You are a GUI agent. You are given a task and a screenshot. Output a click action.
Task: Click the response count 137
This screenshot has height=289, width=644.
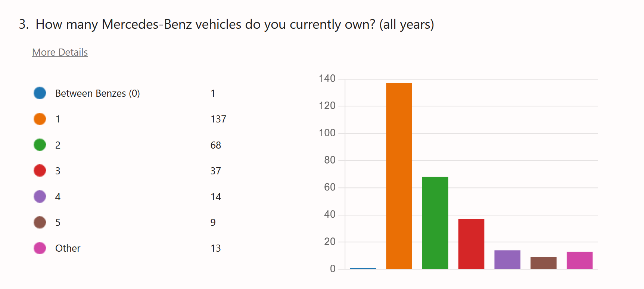218,119
